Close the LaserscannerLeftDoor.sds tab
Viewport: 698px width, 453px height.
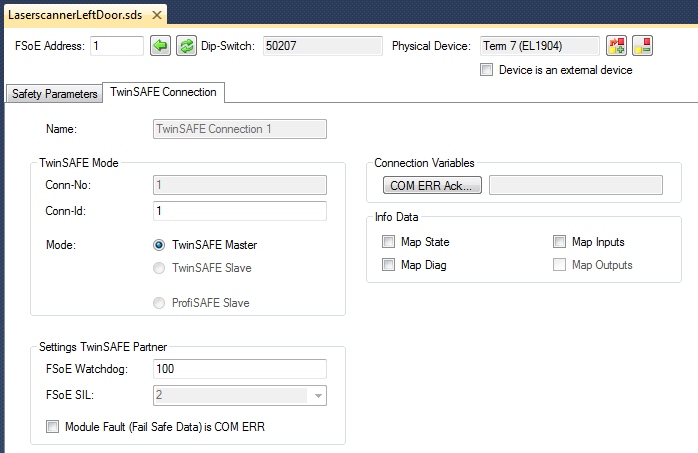click(x=157, y=15)
